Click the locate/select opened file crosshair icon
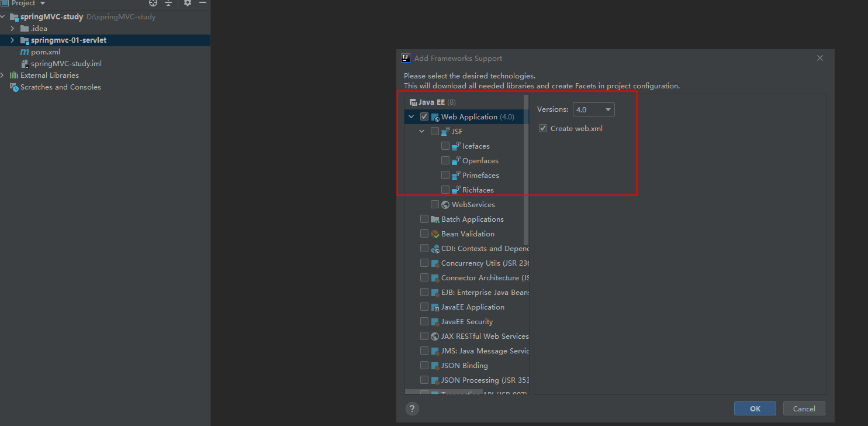The height and width of the screenshot is (426, 868). 153,3
